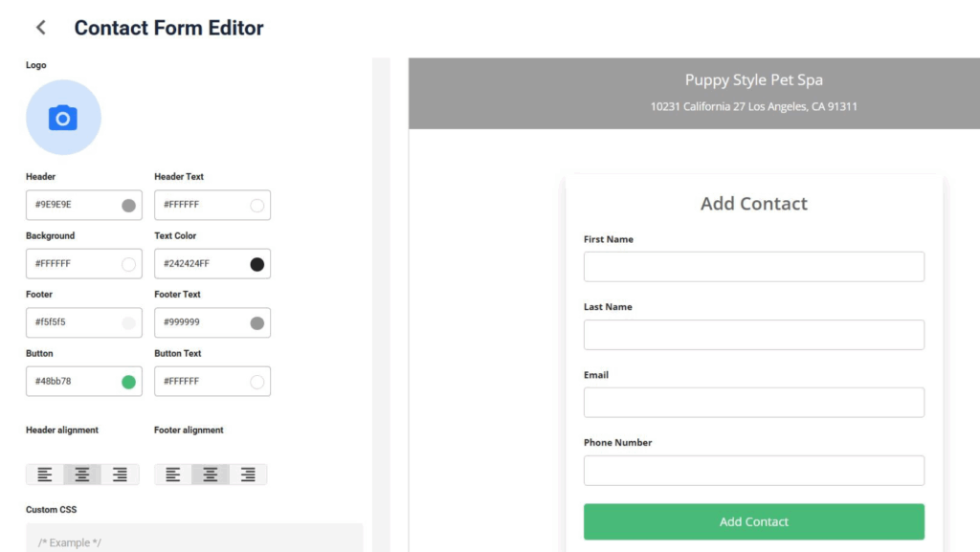Edit the Background hex color field

point(84,263)
